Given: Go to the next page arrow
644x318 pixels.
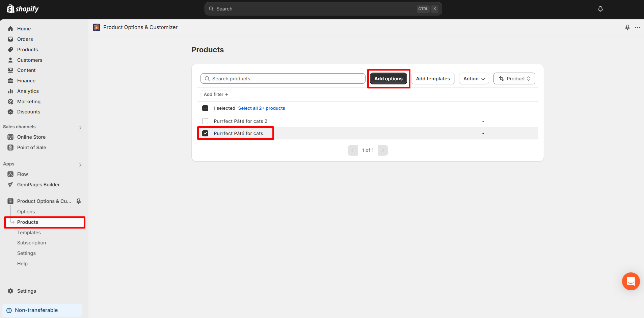Looking at the screenshot, I should 383,150.
